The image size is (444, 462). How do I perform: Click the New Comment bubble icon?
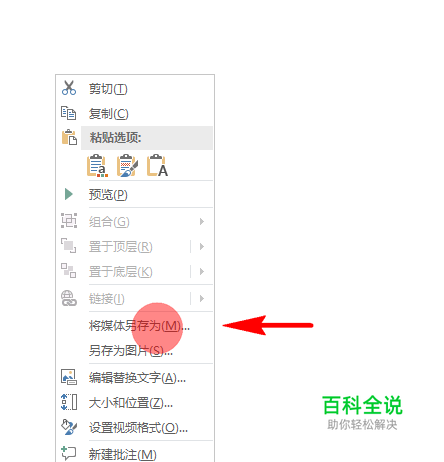coord(69,453)
